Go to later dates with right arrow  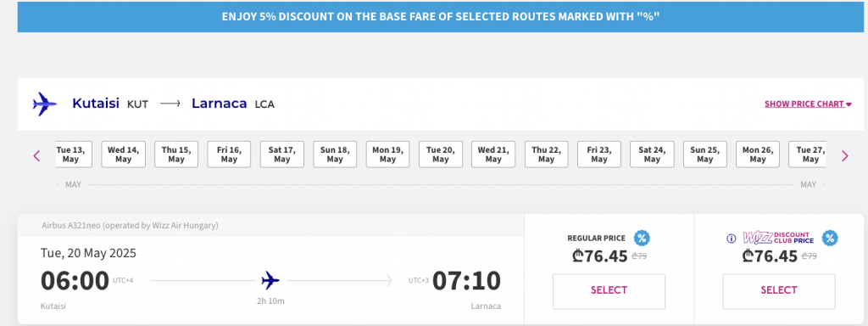(845, 156)
